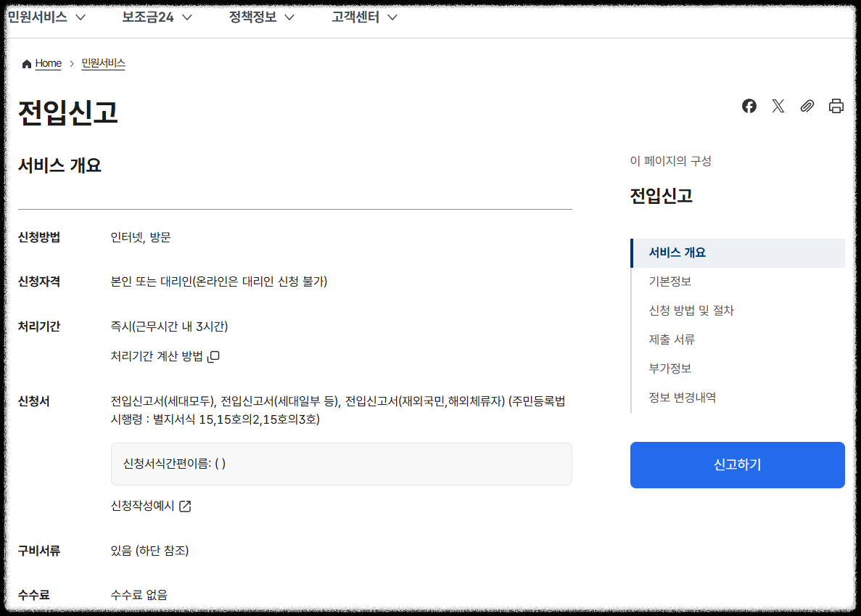Expand the 민원서비스 dropdown chevron

coord(81,17)
